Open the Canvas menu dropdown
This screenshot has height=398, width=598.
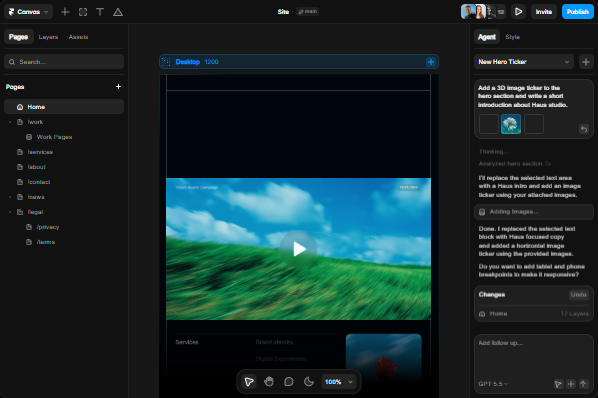(28, 12)
